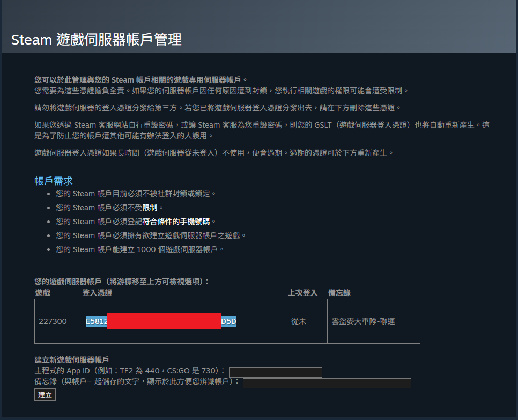This screenshot has width=518, height=420.
Task: Click the 您的遊戲伺服器帳戶 section label
Action: (x=122, y=282)
